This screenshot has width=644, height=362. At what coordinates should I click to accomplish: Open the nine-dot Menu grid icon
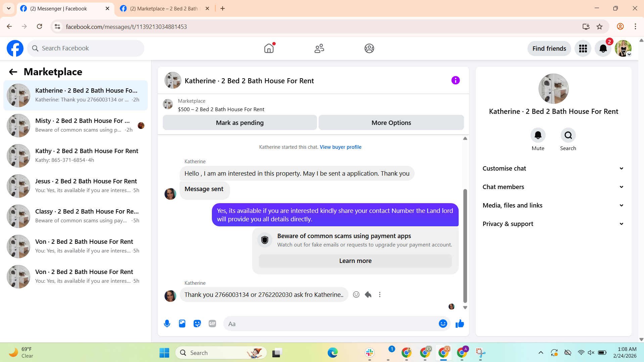[583, 49]
